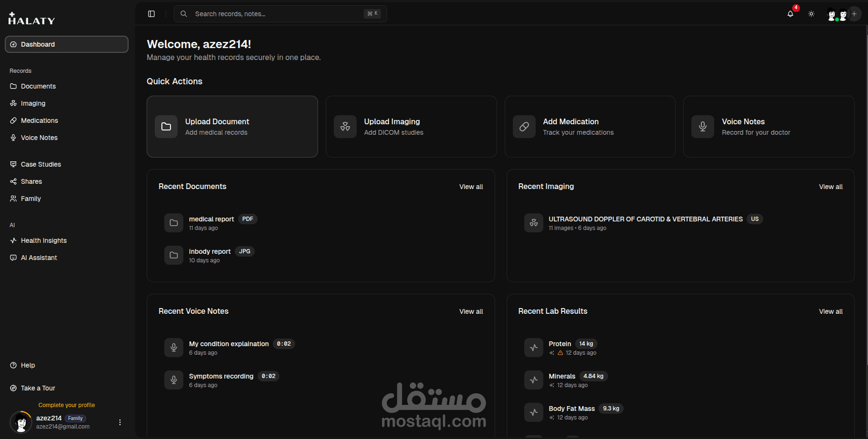The height and width of the screenshot is (439, 868).
Task: Toggle the sidebar panel icon
Action: (x=151, y=14)
